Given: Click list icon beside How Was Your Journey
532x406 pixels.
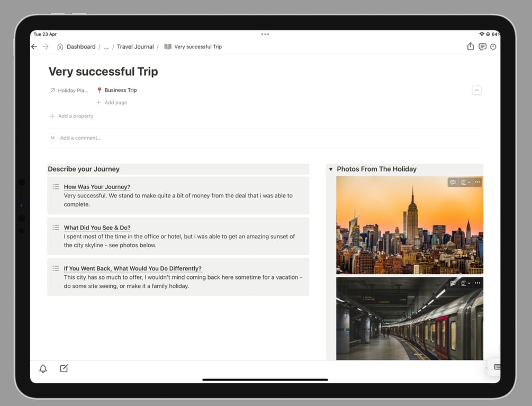Looking at the screenshot, I should click(x=56, y=186).
